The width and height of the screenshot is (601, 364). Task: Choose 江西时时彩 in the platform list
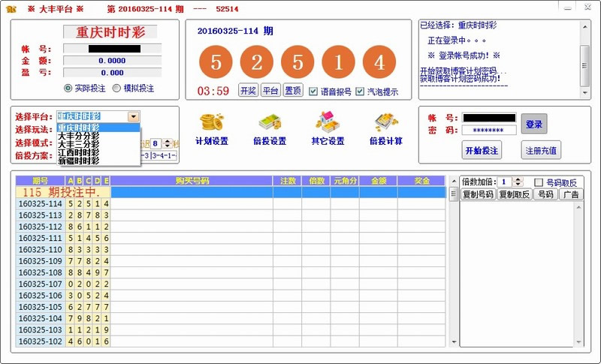(x=98, y=152)
